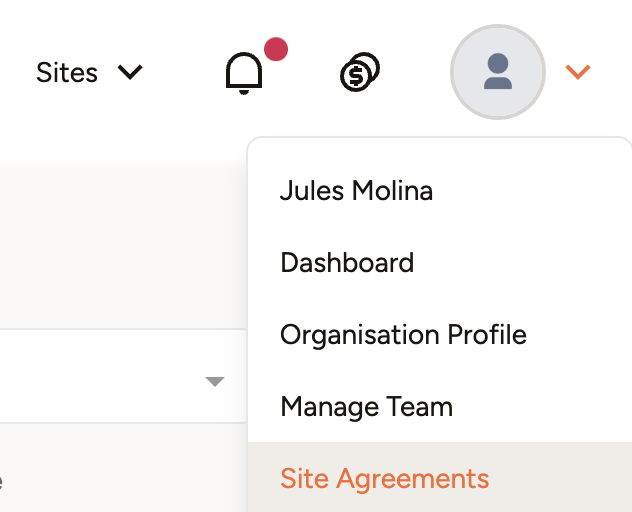
Task: Click the user avatar profile picture
Action: pos(498,72)
